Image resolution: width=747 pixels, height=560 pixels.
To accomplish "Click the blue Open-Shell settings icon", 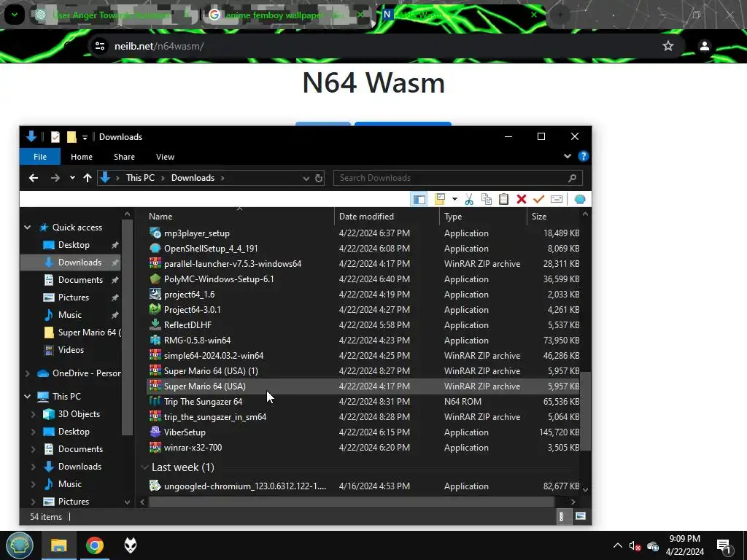I will point(579,199).
